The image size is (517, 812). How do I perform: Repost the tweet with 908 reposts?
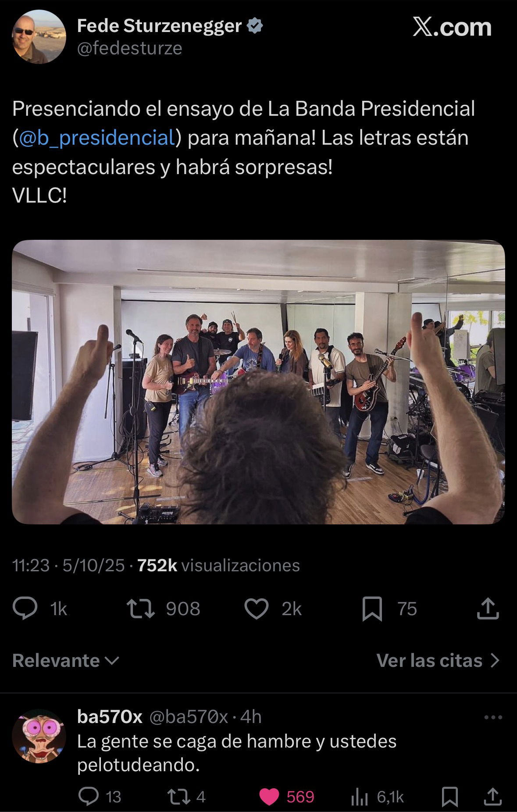coord(140,609)
